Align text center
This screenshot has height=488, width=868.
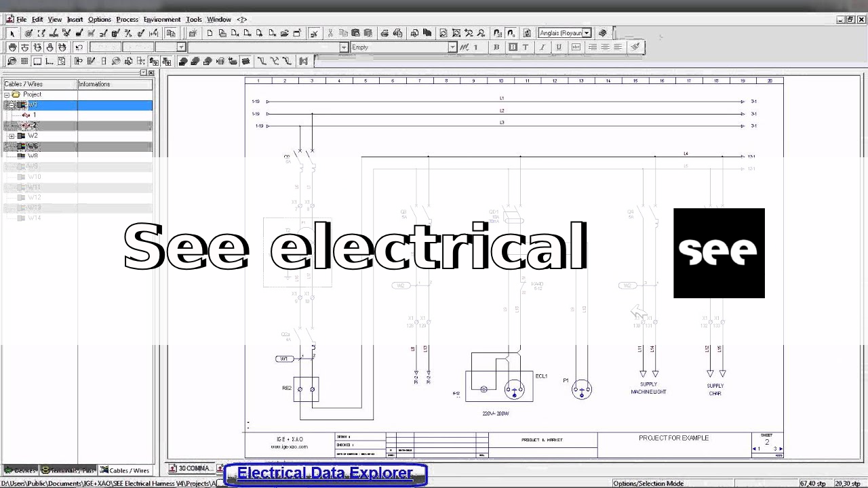[605, 47]
